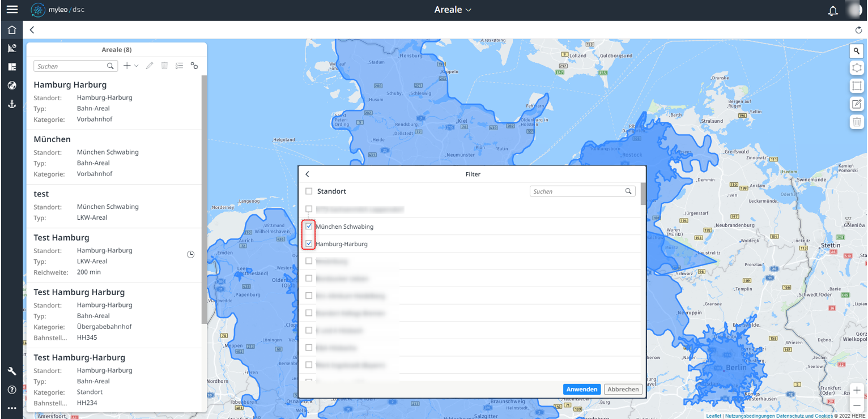Viewport: 868px width, 419px height.
Task: Uncheck the Hamburg-Harburg checkbox
Action: (309, 244)
